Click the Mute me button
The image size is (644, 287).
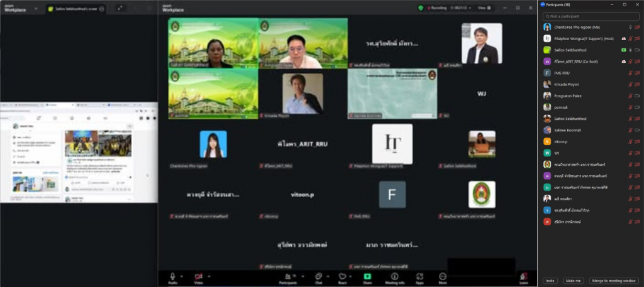(x=572, y=281)
